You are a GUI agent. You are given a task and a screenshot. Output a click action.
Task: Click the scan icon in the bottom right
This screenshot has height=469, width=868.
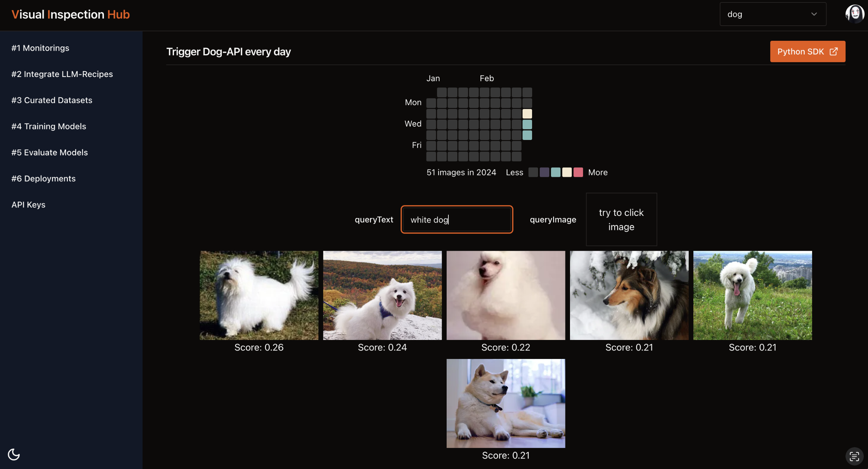854,456
